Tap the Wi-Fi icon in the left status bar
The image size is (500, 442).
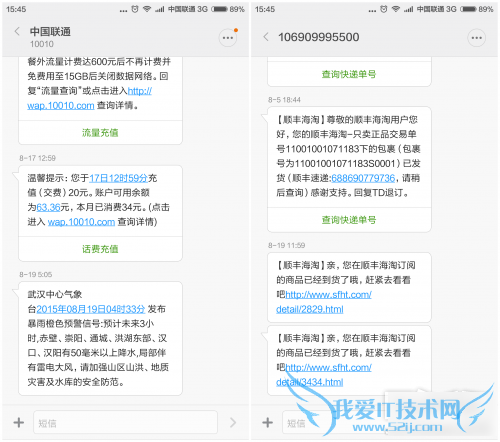tap(147, 9)
